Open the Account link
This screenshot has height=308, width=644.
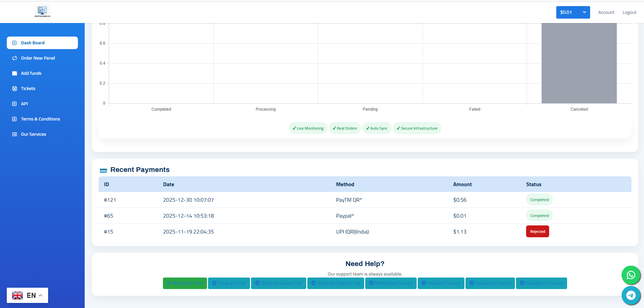[606, 13]
